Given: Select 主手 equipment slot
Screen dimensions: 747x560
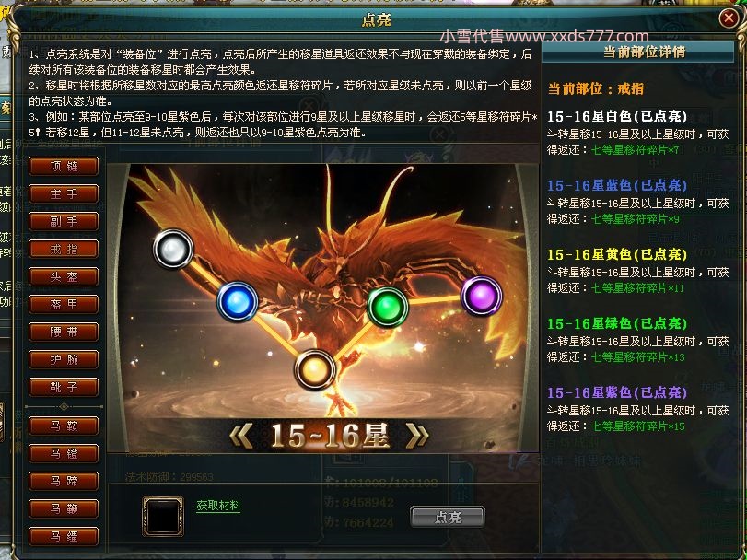Looking at the screenshot, I should tap(64, 193).
